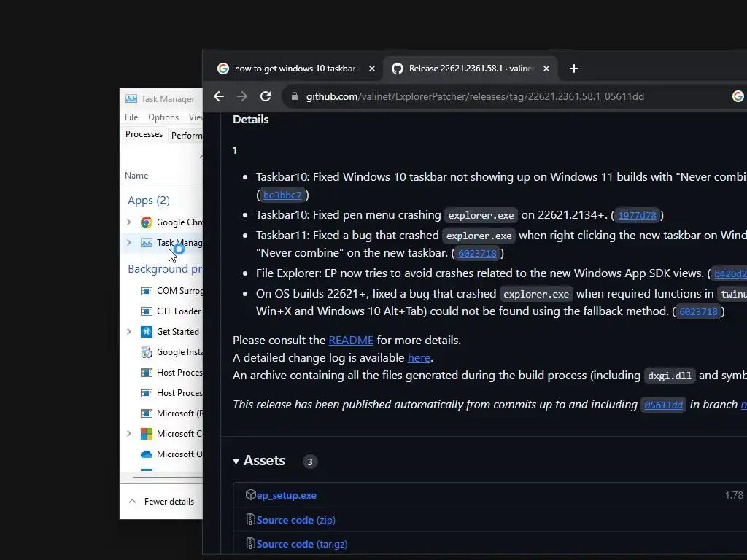The height and width of the screenshot is (560, 747).
Task: Close the Google search tab
Action: click(372, 69)
